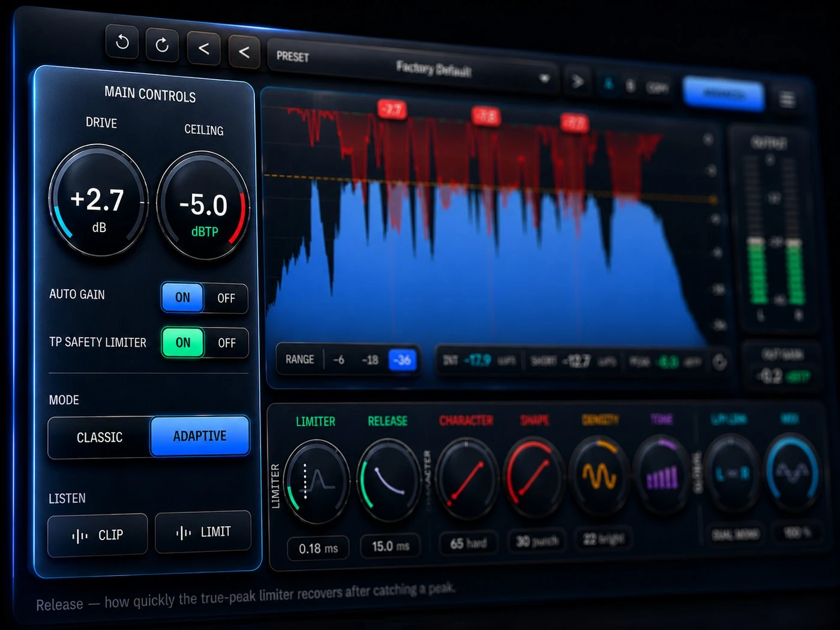Click the first left-chevron icon beside redo

(x=203, y=49)
